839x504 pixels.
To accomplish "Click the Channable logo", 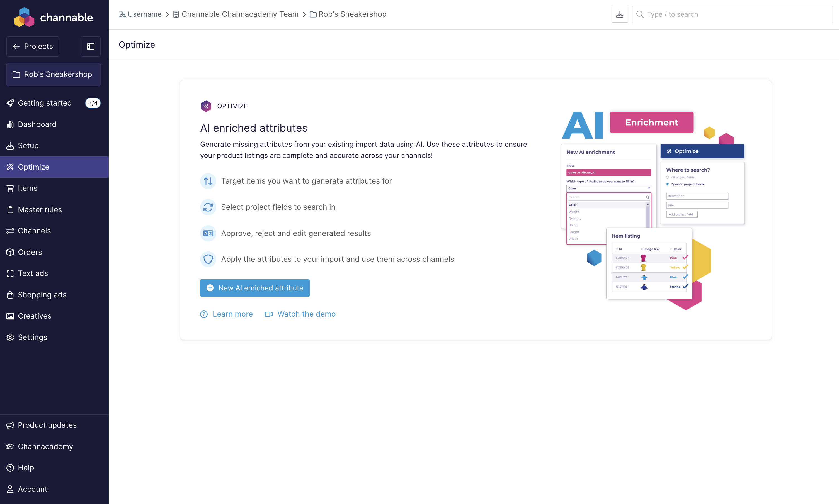I will click(x=53, y=17).
